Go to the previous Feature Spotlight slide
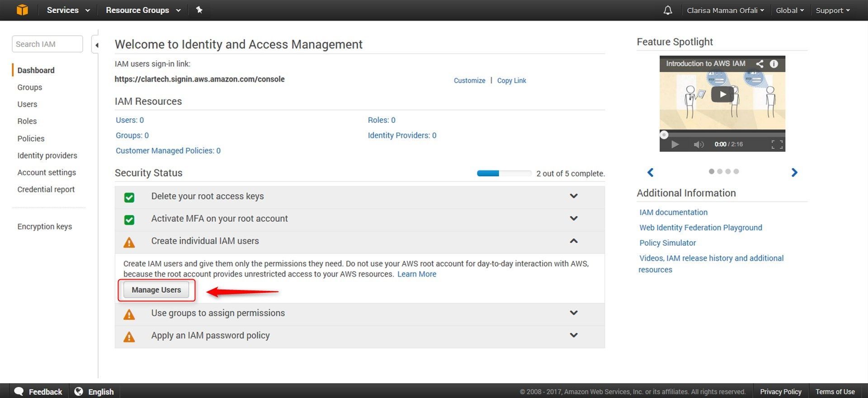Viewport: 868px width, 398px height. point(650,172)
